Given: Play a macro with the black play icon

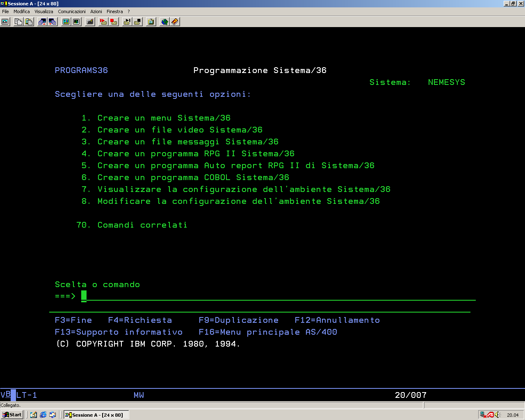Looking at the screenshot, I should (x=127, y=22).
